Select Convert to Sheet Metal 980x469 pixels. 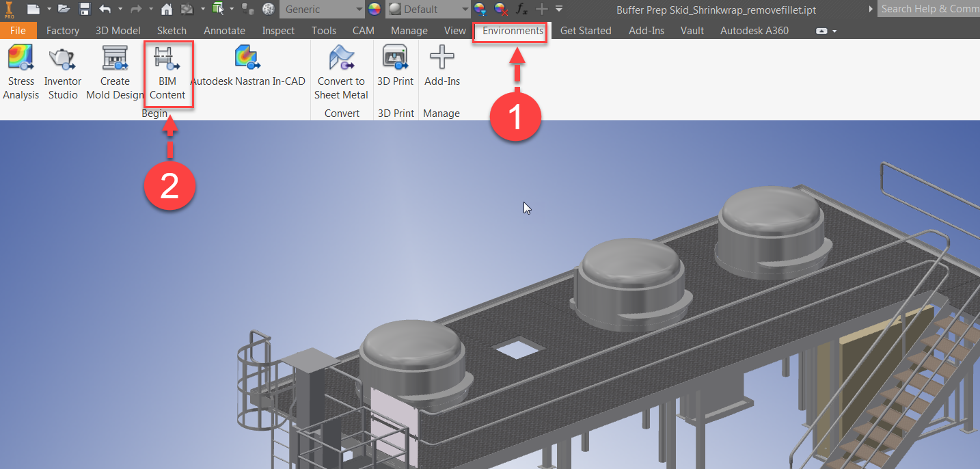(341, 71)
